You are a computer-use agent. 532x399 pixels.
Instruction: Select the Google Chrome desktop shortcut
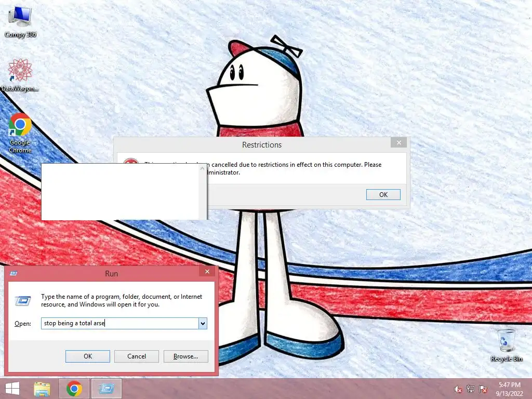tap(20, 134)
